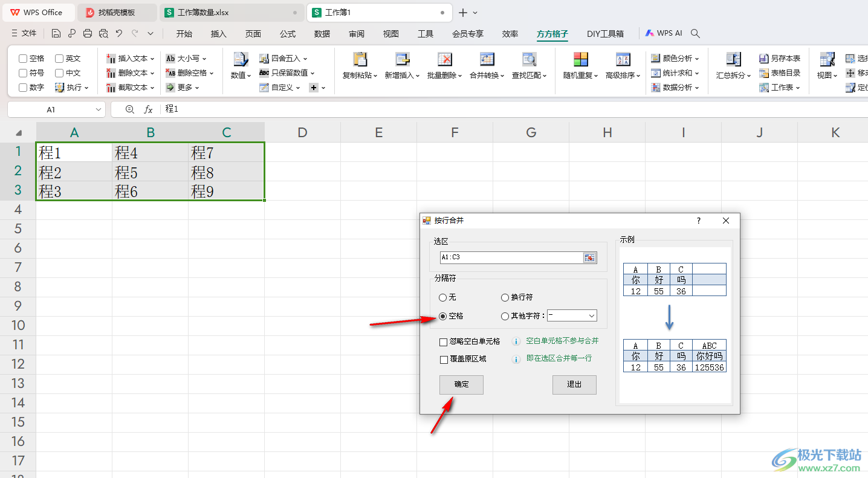The height and width of the screenshot is (478, 868).
Task: Switch to 工作簿数量.xlsx document tab
Action: [232, 13]
